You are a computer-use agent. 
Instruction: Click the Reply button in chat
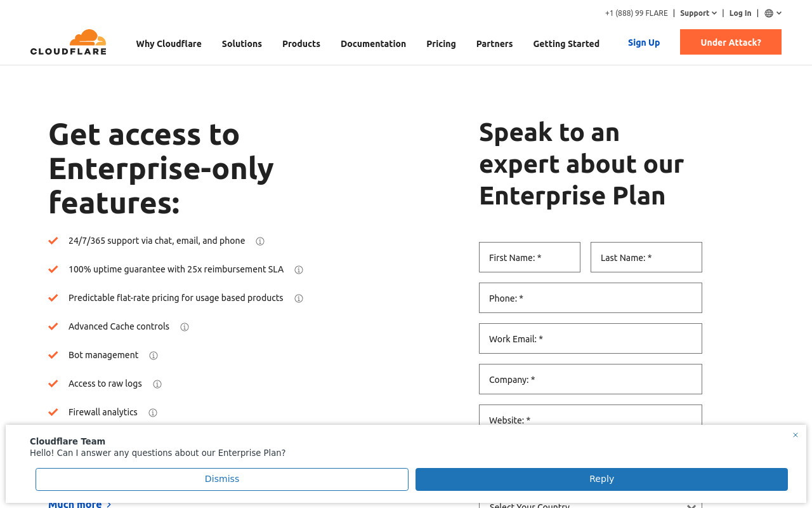point(601,479)
